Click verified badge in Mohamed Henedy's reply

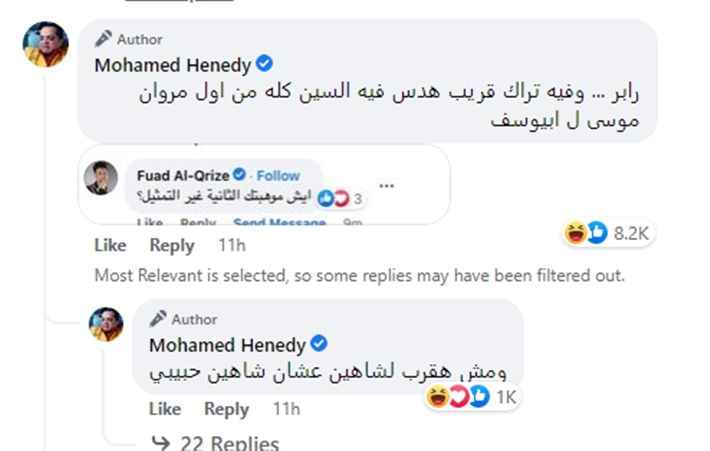319,343
